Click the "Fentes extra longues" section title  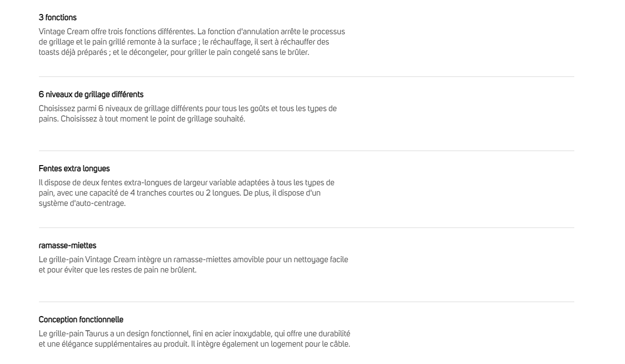tap(74, 168)
